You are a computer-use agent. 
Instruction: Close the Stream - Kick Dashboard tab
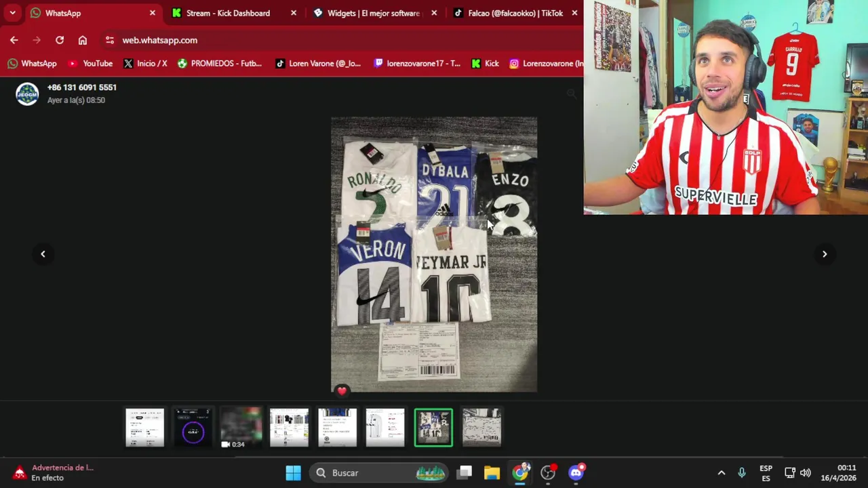point(294,13)
